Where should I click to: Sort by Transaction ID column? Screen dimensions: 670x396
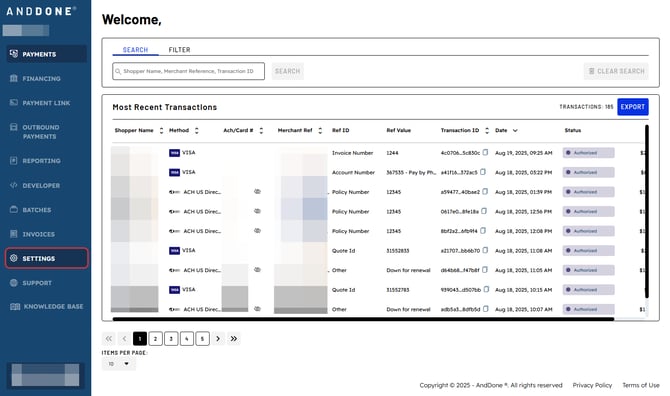tap(487, 131)
